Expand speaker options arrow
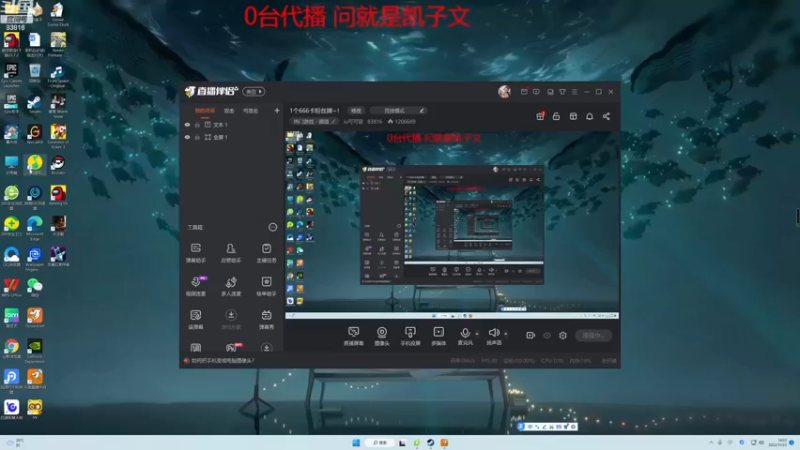 (506, 334)
